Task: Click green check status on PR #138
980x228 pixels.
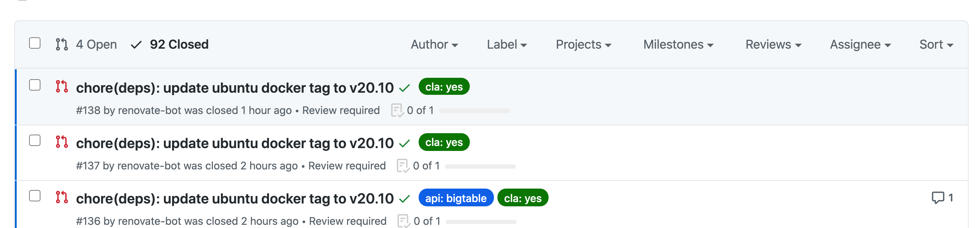Action: pos(404,88)
